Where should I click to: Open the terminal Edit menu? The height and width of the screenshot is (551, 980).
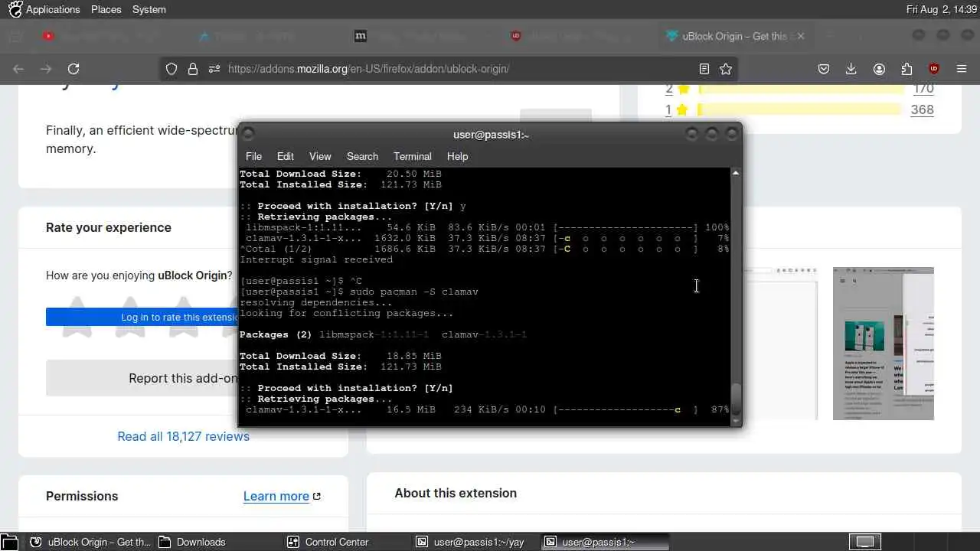(x=286, y=156)
